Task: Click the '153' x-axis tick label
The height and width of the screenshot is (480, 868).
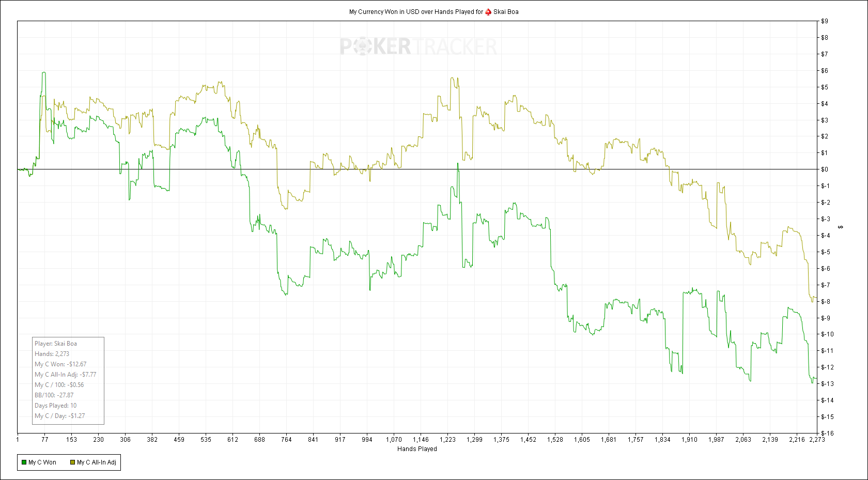Action: click(x=71, y=440)
